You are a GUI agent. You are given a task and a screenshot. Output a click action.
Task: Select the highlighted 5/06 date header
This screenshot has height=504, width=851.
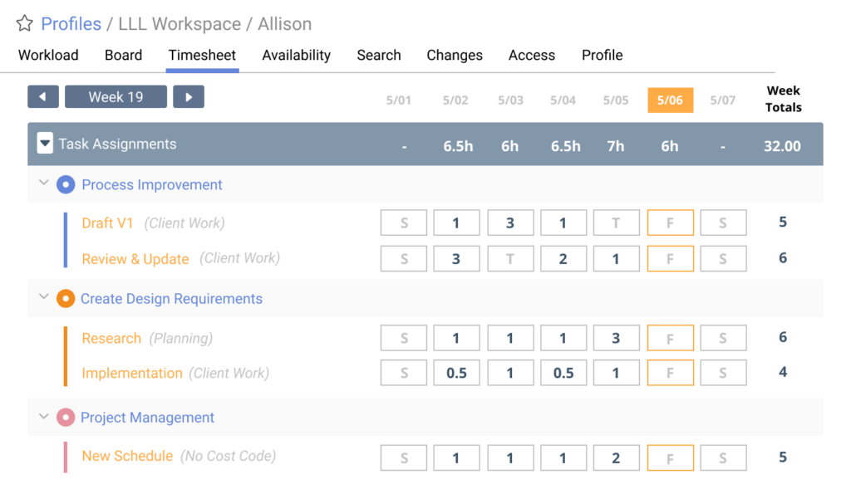click(670, 100)
